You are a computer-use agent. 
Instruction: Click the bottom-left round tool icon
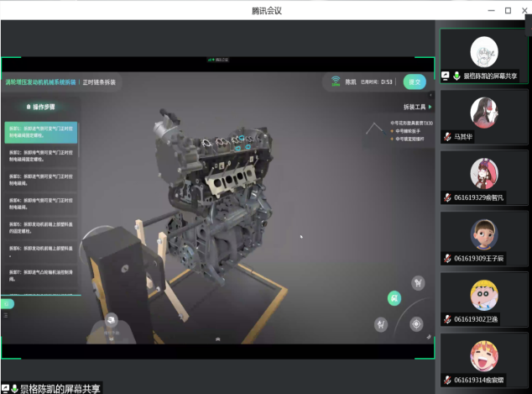pyautogui.click(x=382, y=323)
